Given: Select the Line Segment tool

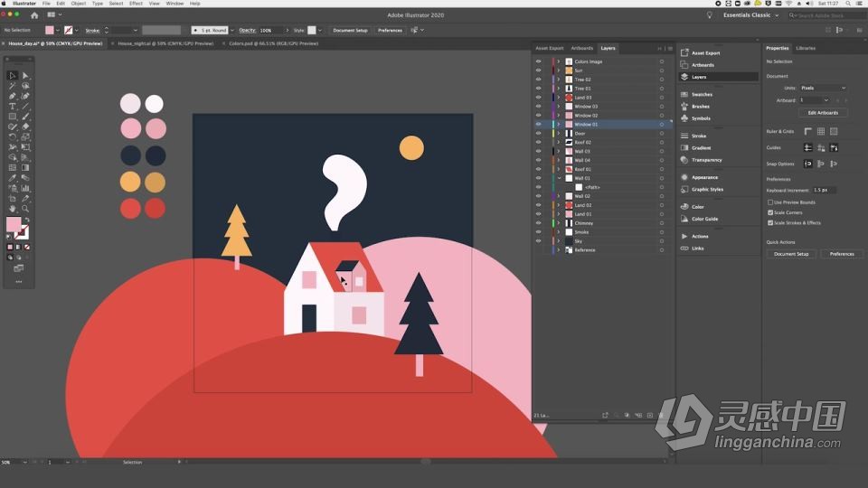Looking at the screenshot, I should pos(25,107).
